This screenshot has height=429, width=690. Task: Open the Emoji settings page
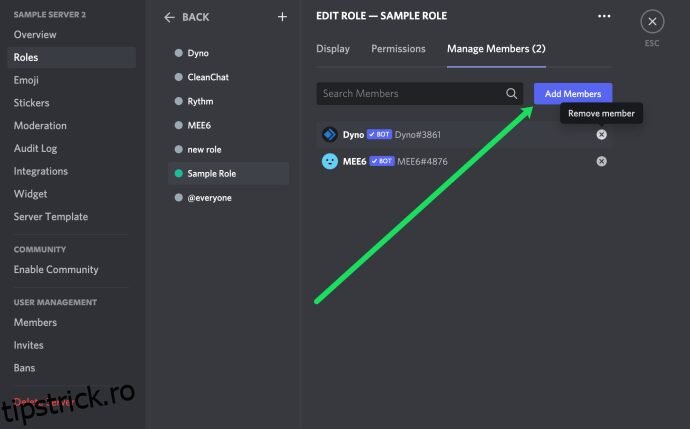[x=28, y=80]
